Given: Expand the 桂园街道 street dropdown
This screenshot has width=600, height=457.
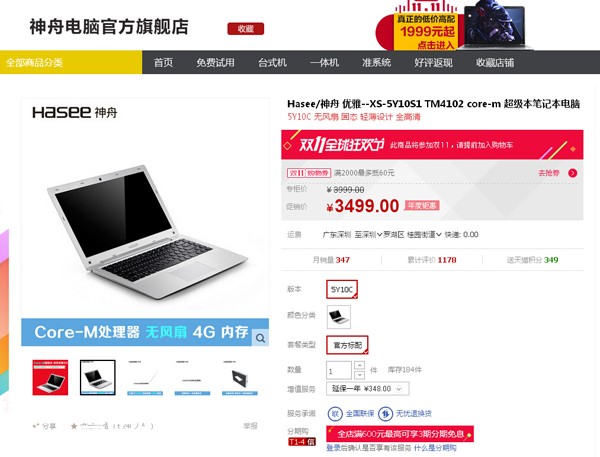Looking at the screenshot, I should coord(424,235).
